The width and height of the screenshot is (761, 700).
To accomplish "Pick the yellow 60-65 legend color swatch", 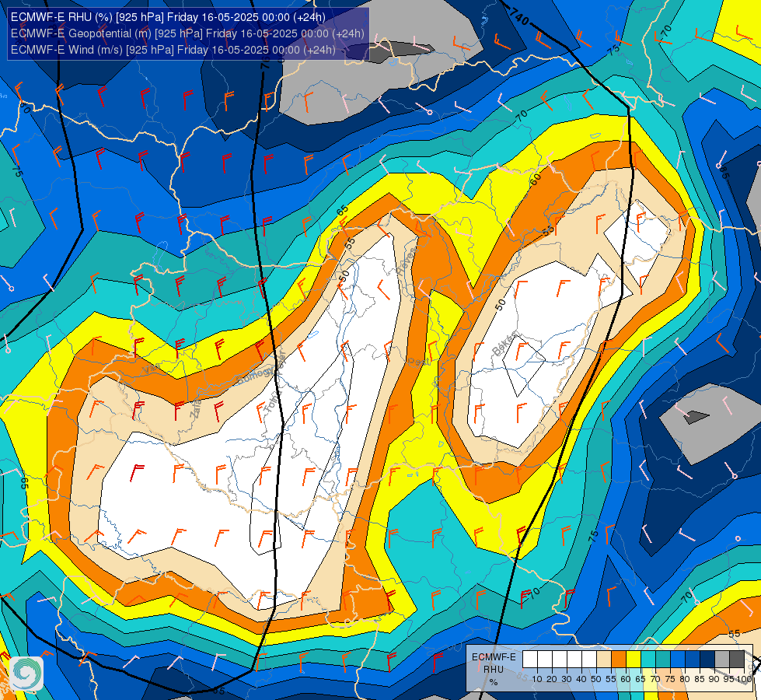I will [634, 659].
